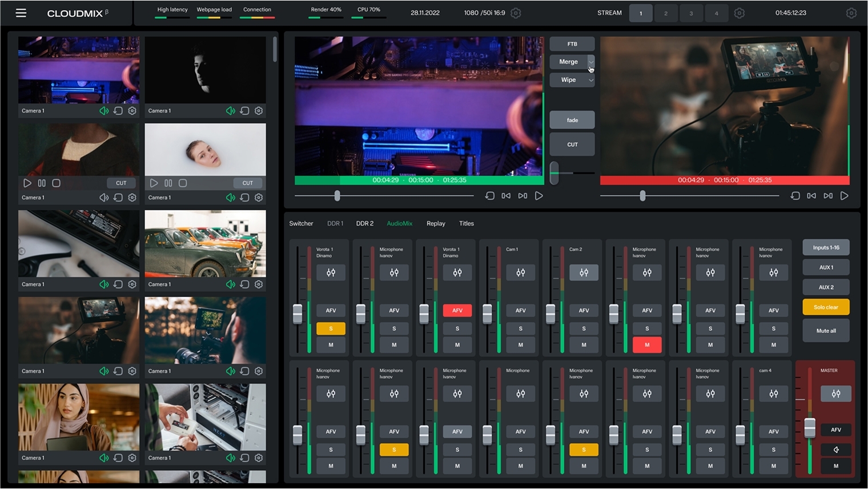Expand the Merge transition dropdown

pyautogui.click(x=591, y=62)
